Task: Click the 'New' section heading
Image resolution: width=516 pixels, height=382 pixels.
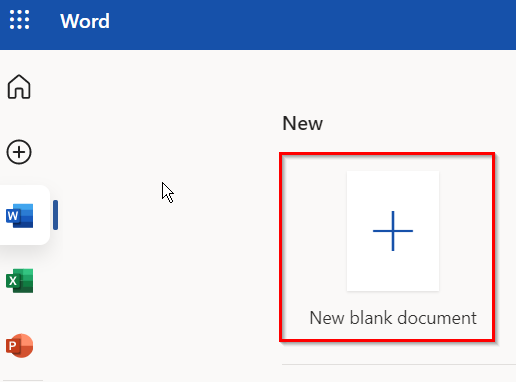Action: click(302, 123)
